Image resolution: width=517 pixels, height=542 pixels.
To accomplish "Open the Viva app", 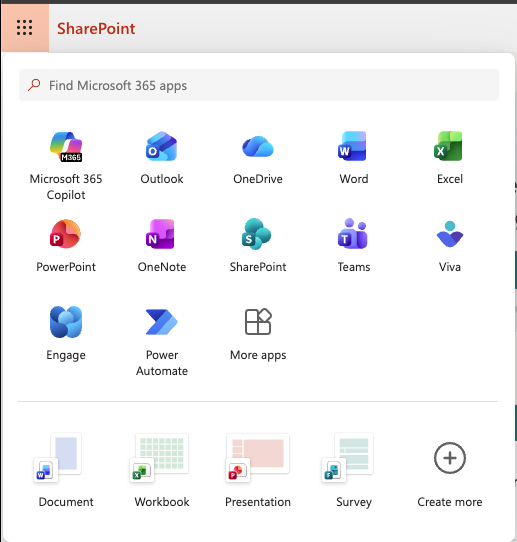I will pyautogui.click(x=450, y=245).
